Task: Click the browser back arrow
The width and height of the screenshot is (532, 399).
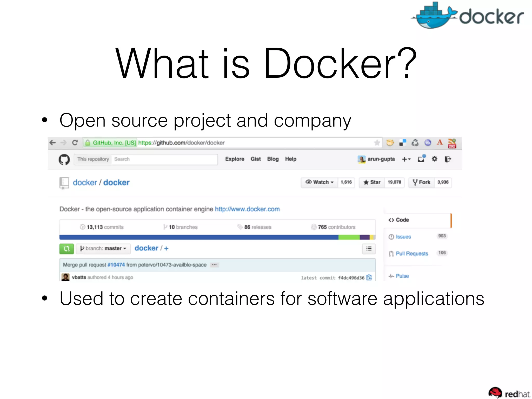Action: point(53,143)
